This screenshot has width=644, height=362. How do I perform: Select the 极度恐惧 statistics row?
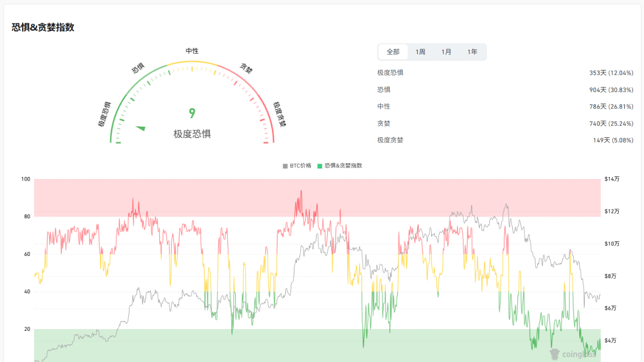(x=505, y=73)
